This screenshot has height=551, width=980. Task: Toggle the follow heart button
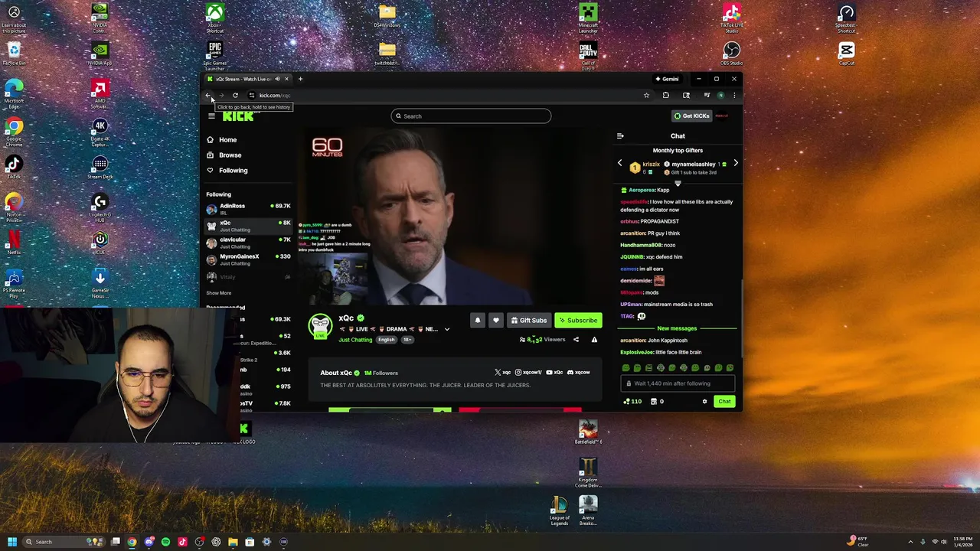tap(495, 321)
